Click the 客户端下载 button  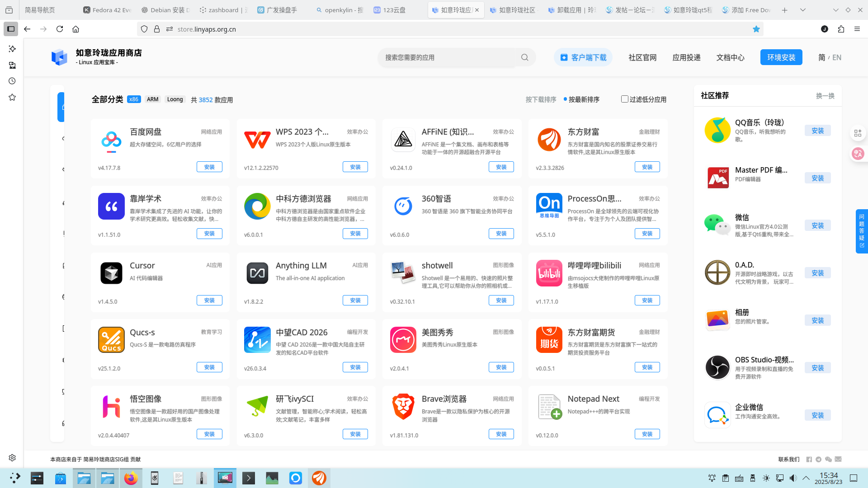click(583, 57)
